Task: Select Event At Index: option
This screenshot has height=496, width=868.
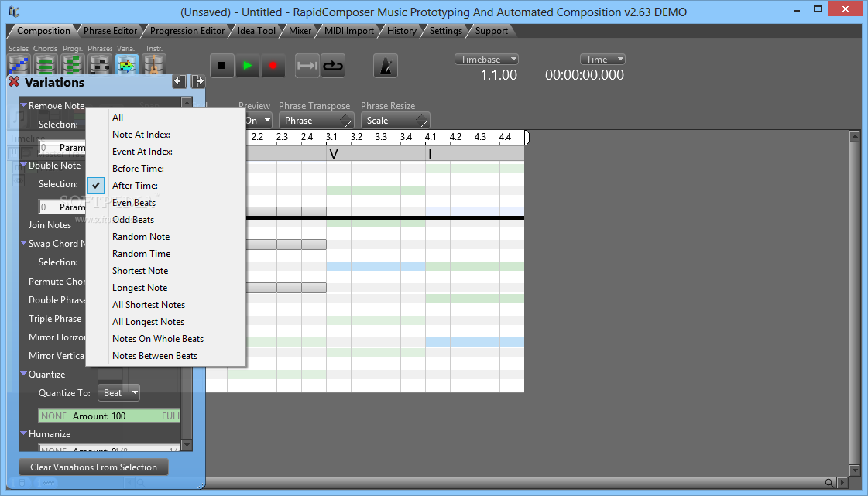Action: 142,152
